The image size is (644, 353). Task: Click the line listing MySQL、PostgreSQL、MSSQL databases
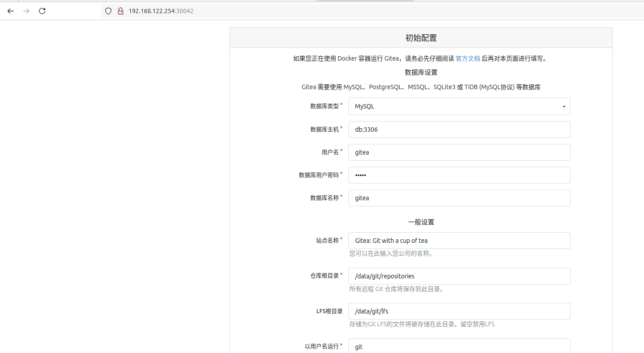pos(421,87)
